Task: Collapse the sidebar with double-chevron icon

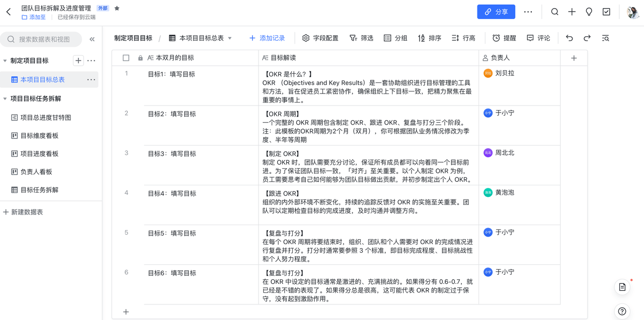Action: (92, 39)
